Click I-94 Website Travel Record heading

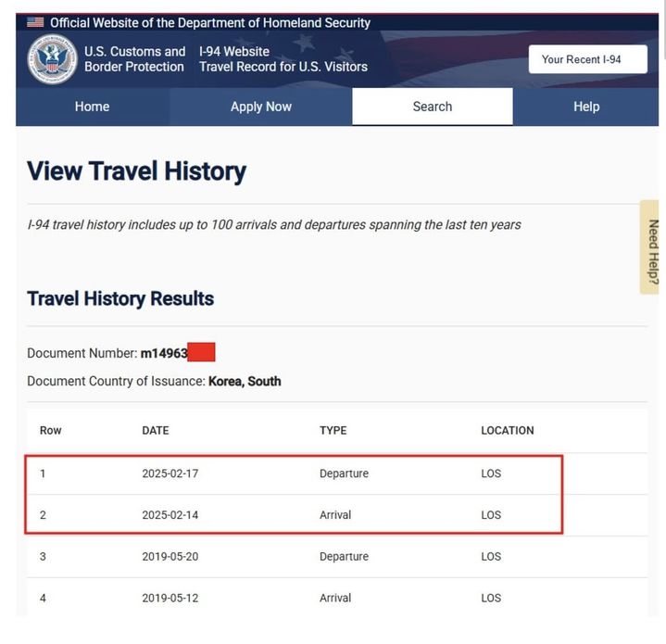coord(283,59)
